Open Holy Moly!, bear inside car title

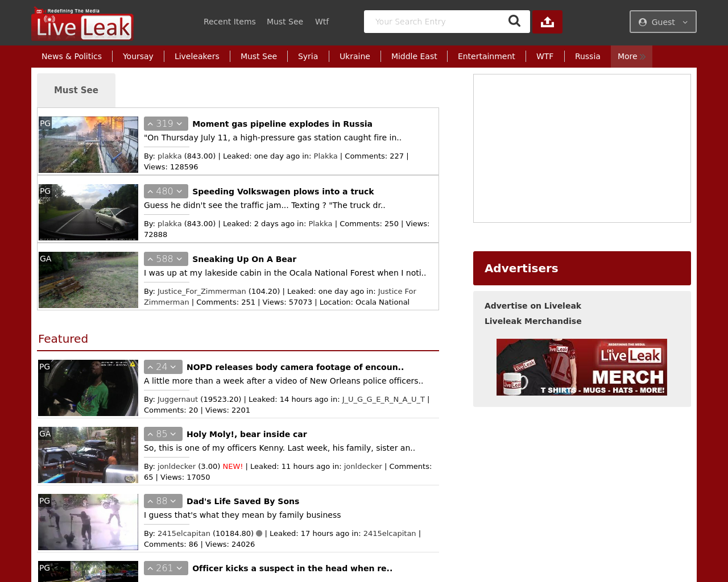point(247,434)
